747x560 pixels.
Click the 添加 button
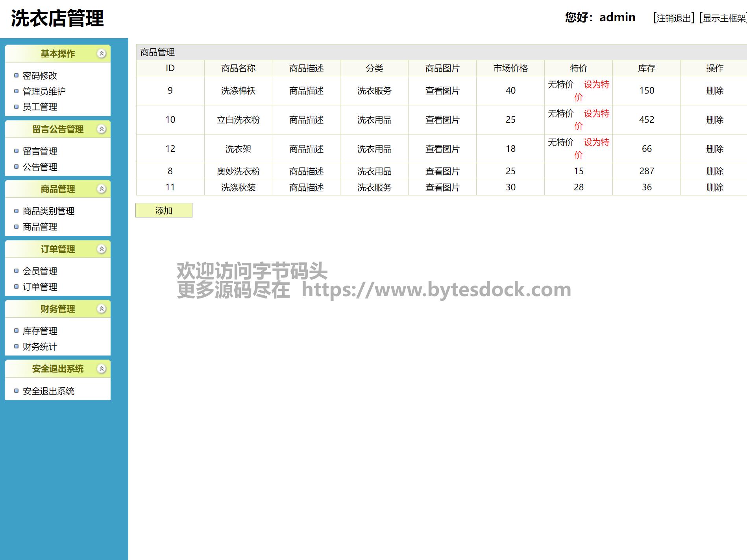(164, 210)
